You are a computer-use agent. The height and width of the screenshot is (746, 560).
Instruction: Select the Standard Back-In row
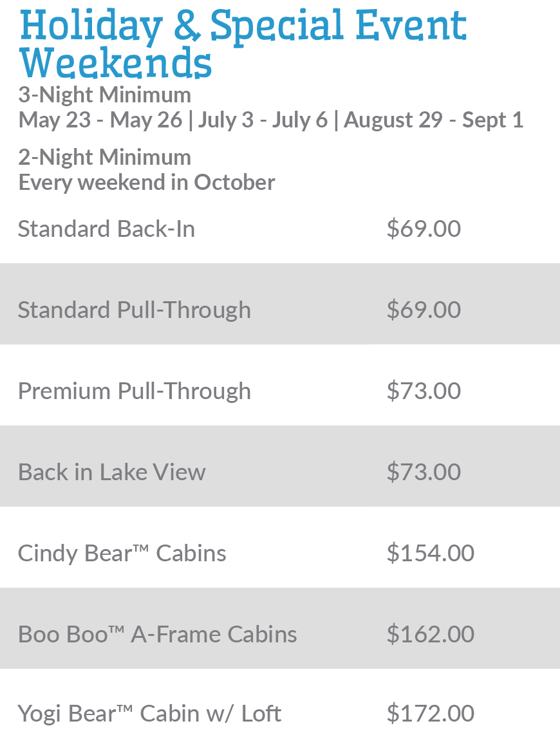click(280, 229)
